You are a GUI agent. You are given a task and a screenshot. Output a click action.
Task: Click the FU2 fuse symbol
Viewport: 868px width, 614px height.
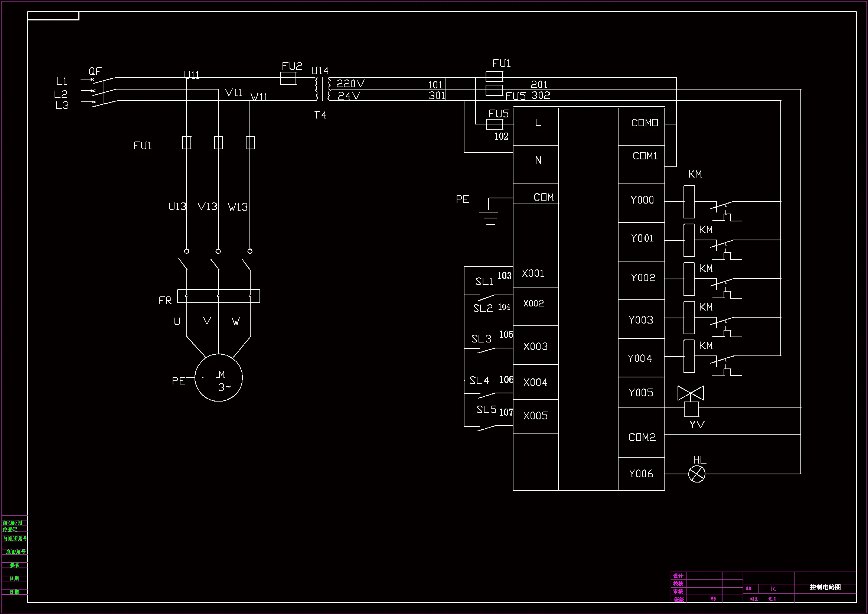(x=288, y=78)
